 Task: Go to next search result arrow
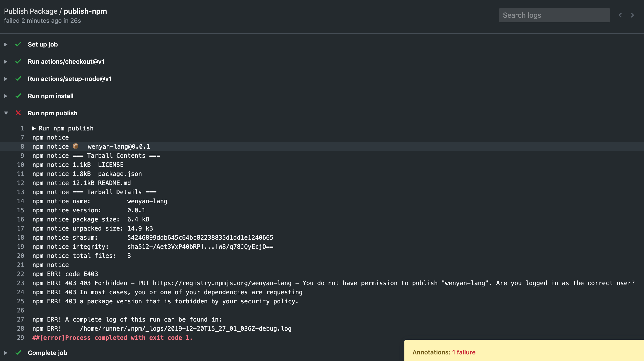(x=632, y=15)
